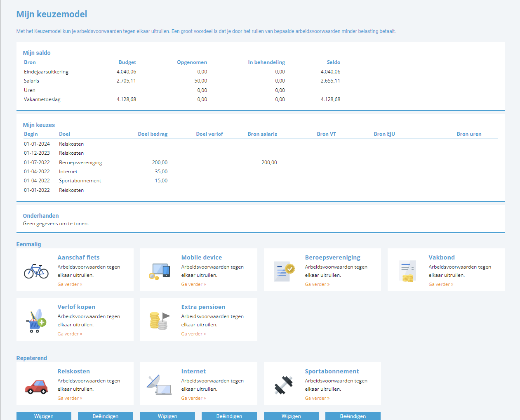Image resolution: width=520 pixels, height=420 pixels.
Task: Follow Ga verder link under Vakbond
Action: click(441, 284)
